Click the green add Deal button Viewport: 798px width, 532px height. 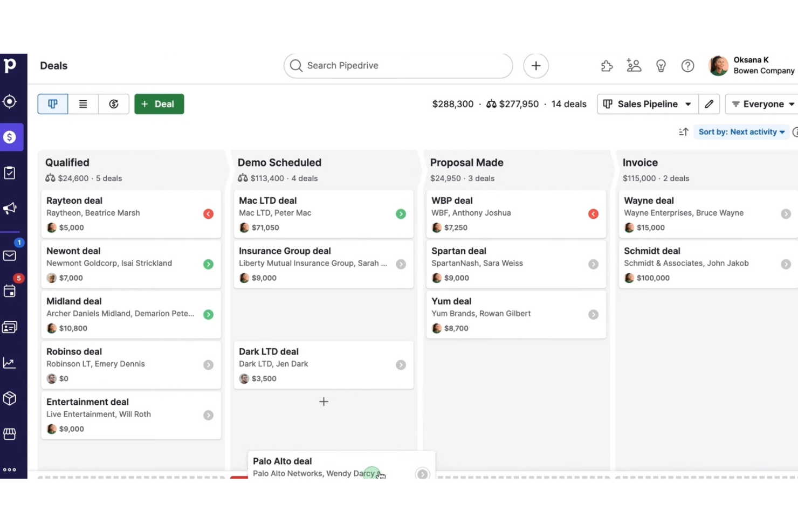[159, 104]
